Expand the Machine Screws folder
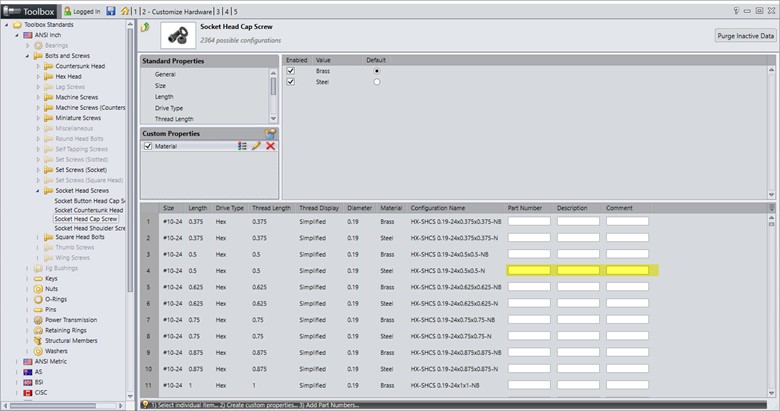 tap(39, 97)
